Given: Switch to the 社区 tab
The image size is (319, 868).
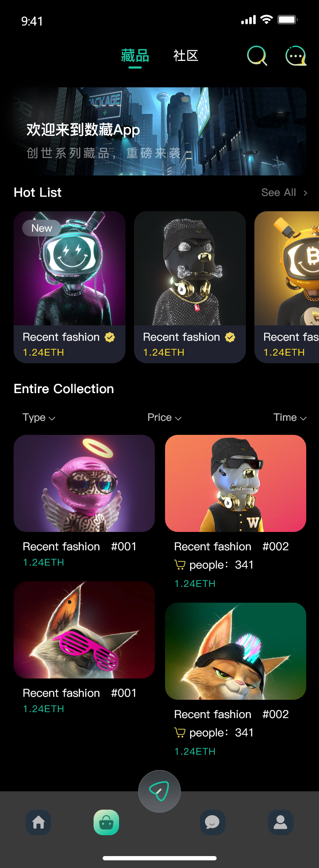Looking at the screenshot, I should (186, 56).
